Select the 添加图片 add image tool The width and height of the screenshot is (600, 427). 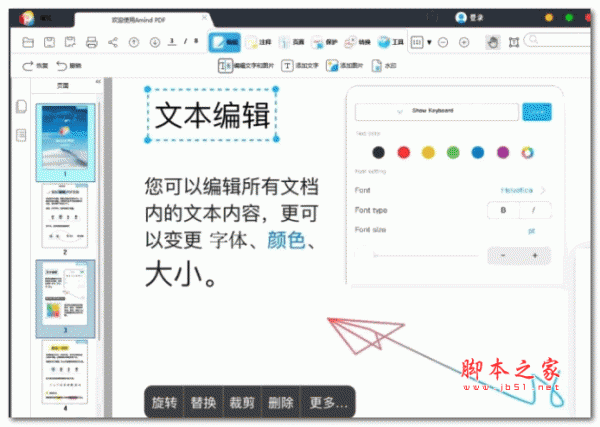pyautogui.click(x=344, y=66)
